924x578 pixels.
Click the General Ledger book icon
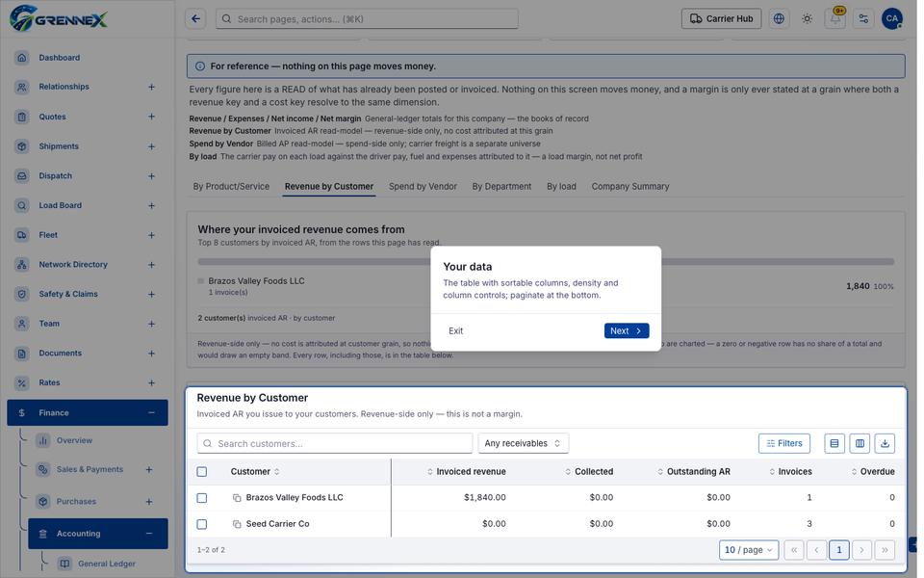64,564
